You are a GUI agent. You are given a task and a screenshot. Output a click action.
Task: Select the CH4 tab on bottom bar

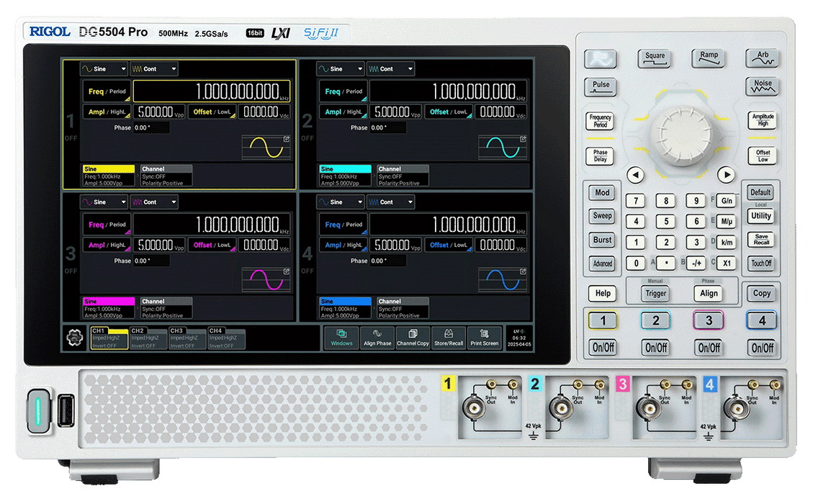227,338
